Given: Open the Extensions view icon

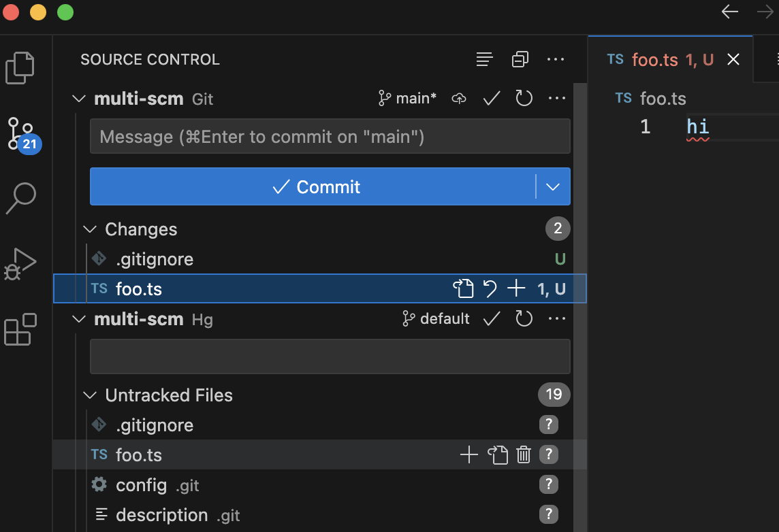Looking at the screenshot, I should pos(21,329).
